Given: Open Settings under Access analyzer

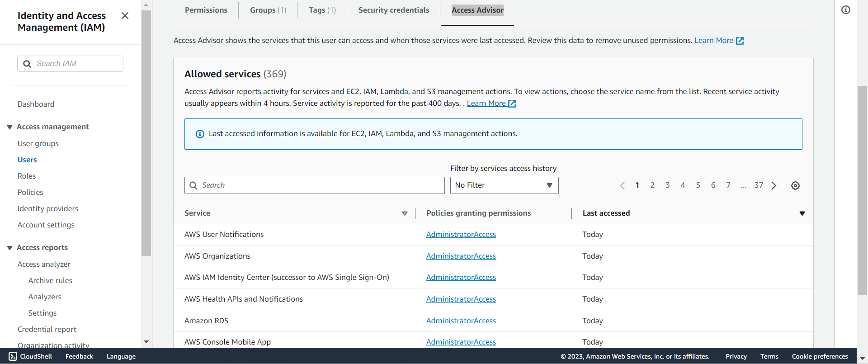Looking at the screenshot, I should (42, 313).
